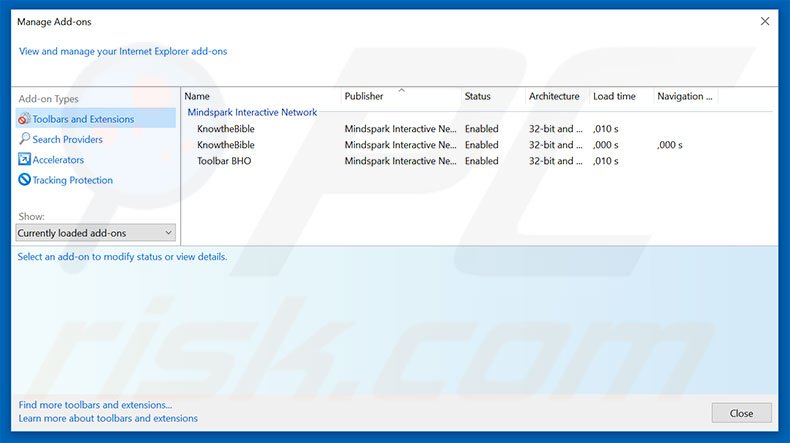Click the ,010 s load time of Toolbar BHO
790x443 pixels.
pyautogui.click(x=606, y=161)
